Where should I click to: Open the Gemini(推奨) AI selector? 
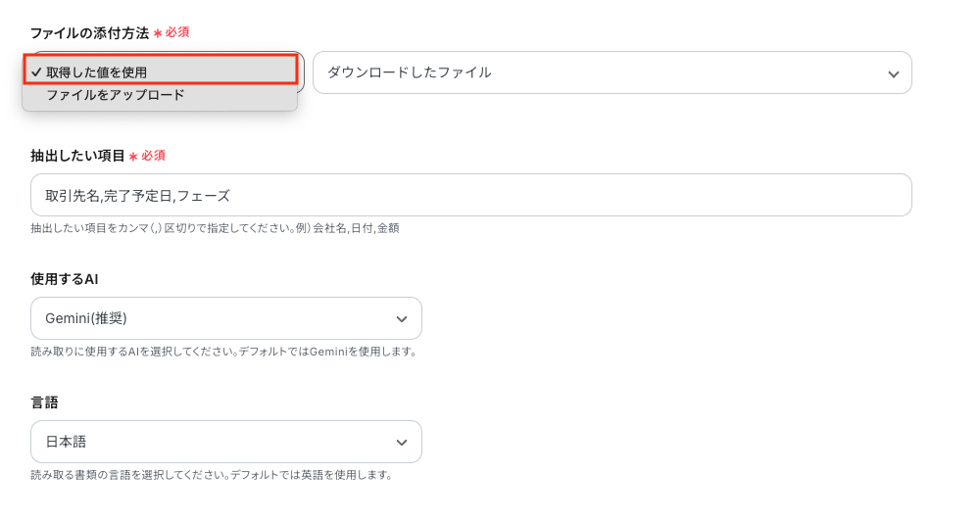point(225,318)
